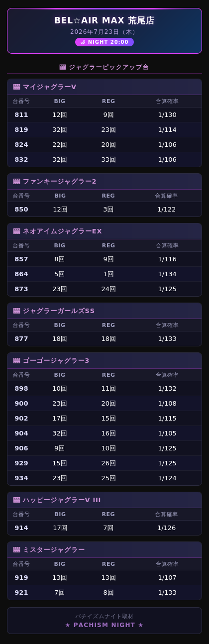Click the slot icon beside ゴーゴージャグラー3

pos(16,360)
